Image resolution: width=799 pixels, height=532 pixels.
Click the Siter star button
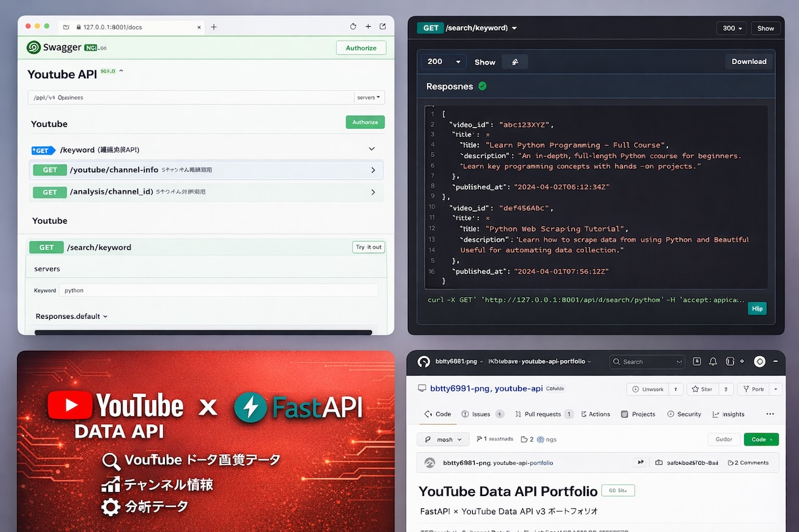point(702,389)
